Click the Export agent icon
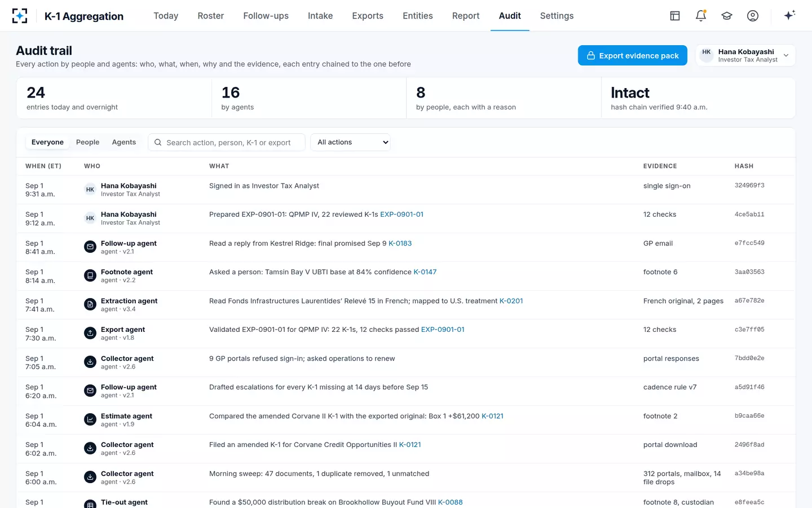 [x=90, y=333]
